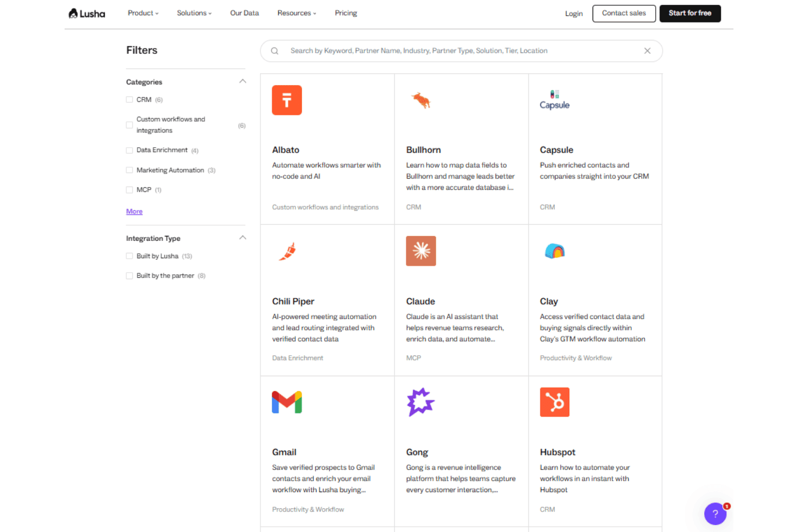Screen dimensions: 798x532
Task: Open the Chili Piper card title
Action: pos(293,301)
